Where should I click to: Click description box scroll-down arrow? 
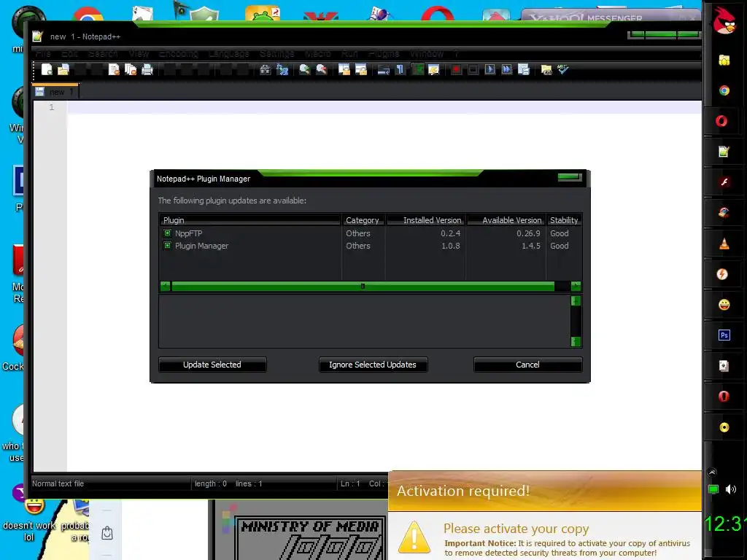coord(576,341)
